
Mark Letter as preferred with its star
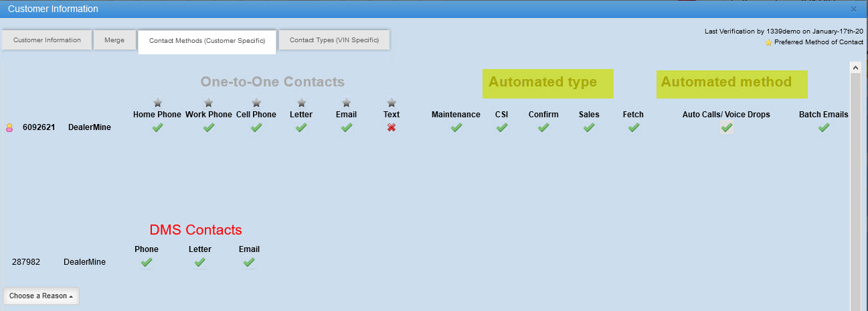coord(301,103)
